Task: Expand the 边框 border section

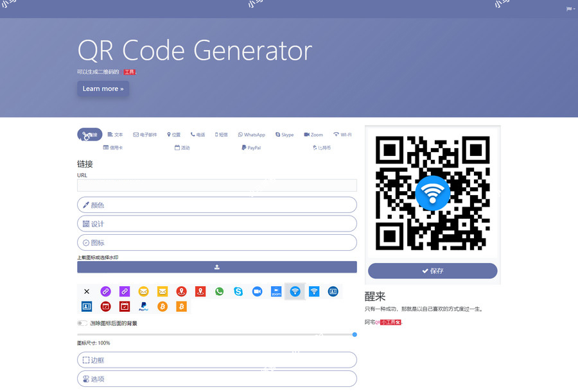Action: (217, 360)
